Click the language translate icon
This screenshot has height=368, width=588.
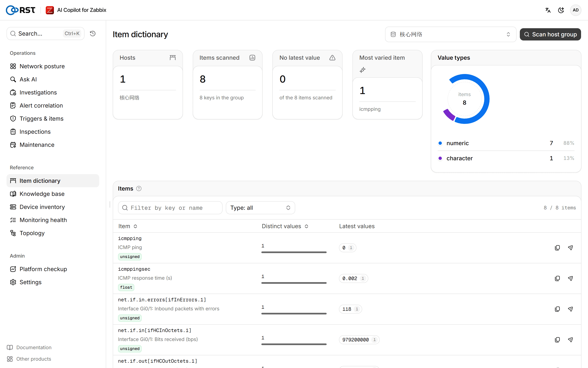pyautogui.click(x=548, y=10)
